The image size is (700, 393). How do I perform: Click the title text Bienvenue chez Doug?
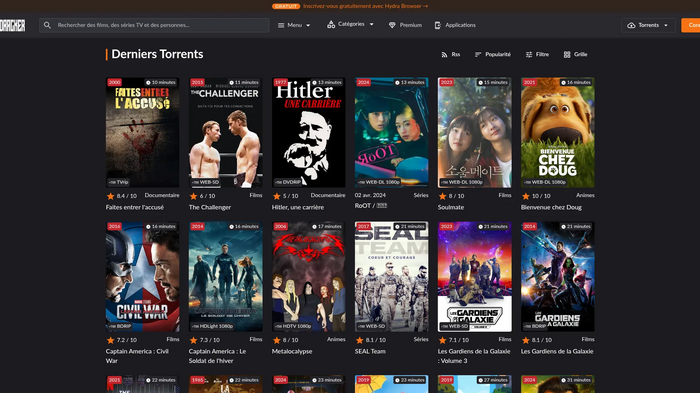tap(551, 207)
